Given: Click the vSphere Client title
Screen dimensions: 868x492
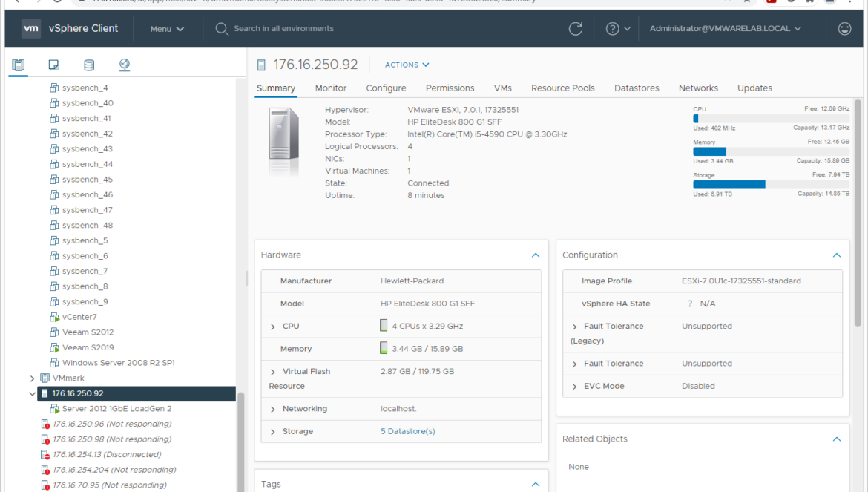Looking at the screenshot, I should coord(83,28).
